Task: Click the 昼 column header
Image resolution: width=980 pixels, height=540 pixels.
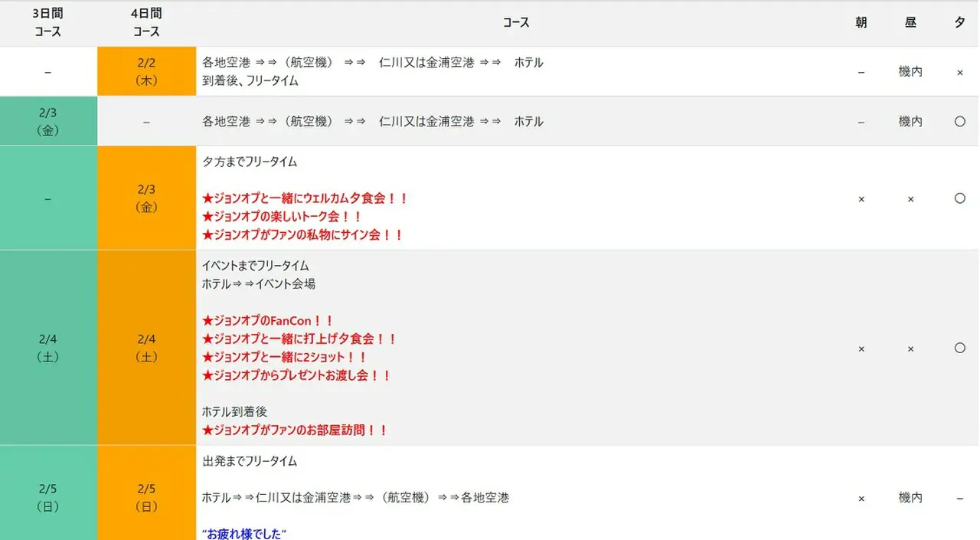Action: pyautogui.click(x=910, y=23)
